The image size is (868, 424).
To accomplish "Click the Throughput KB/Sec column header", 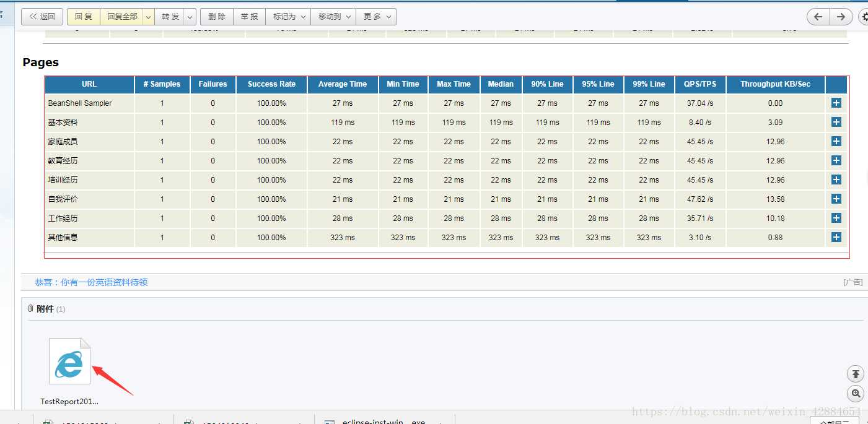I will pos(775,84).
